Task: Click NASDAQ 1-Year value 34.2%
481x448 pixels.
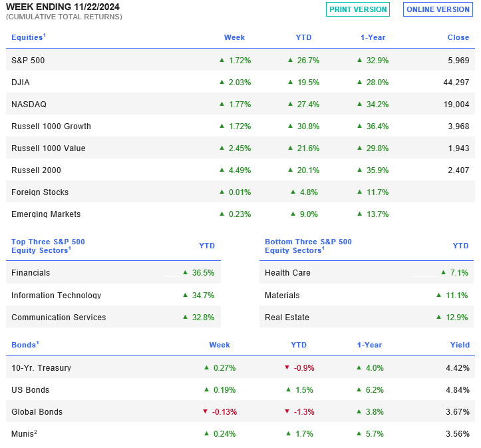Action: (x=377, y=105)
